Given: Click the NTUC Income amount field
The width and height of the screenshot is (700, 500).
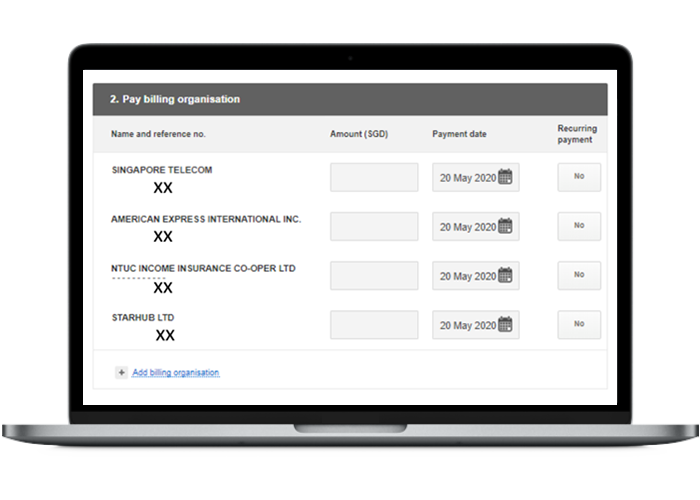Looking at the screenshot, I should 374,275.
